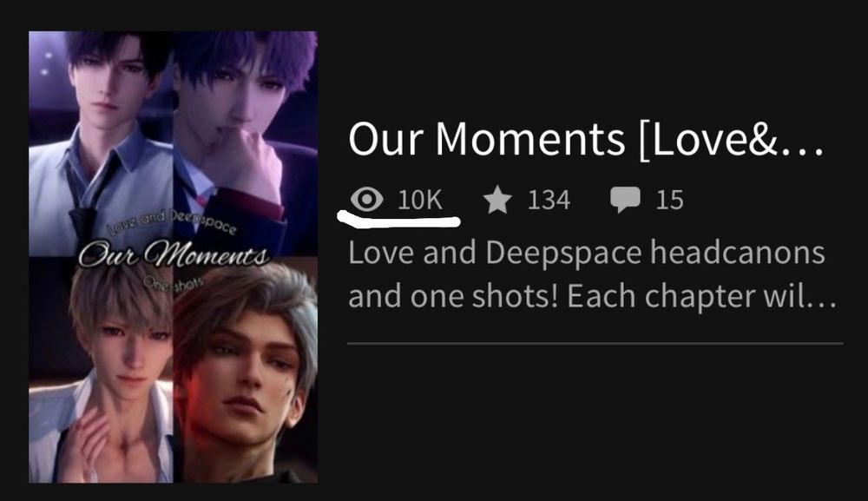Tap the silver-haired character cover panel
The width and height of the screenshot is (868, 501).
(246, 370)
